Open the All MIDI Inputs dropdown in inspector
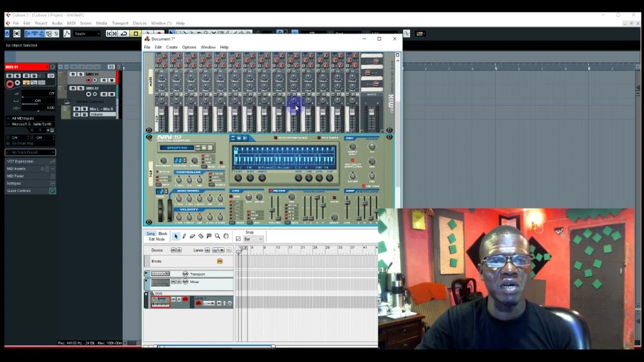The height and width of the screenshot is (362, 644). [x=30, y=118]
